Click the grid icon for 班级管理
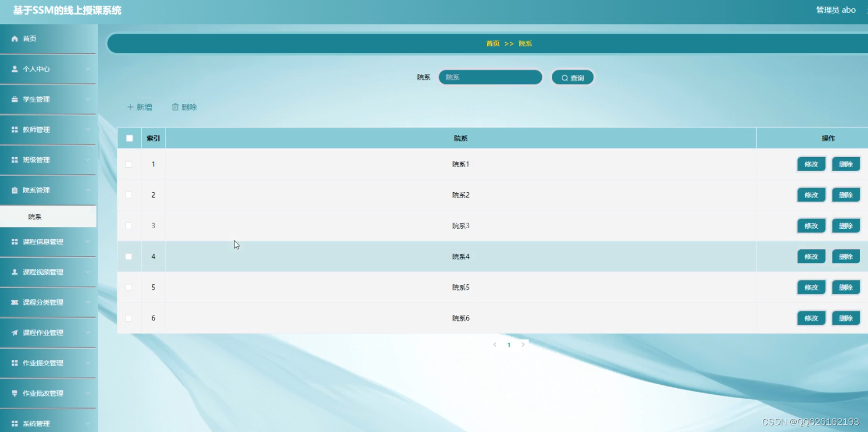The width and height of the screenshot is (868, 432). pyautogui.click(x=15, y=160)
